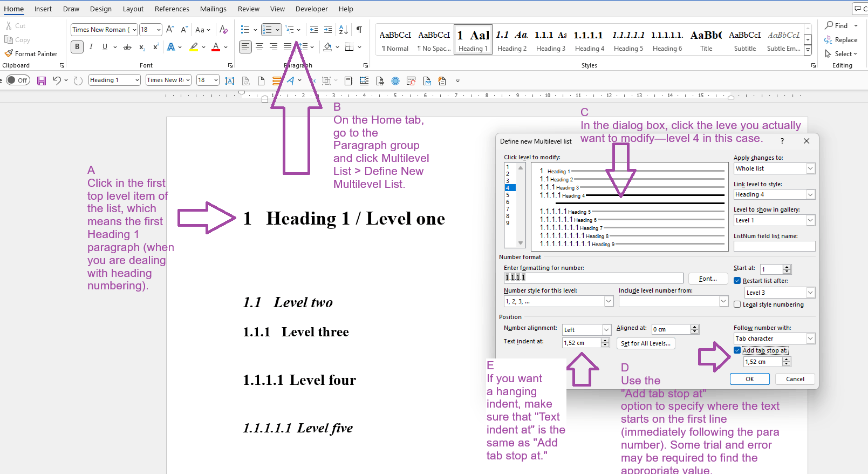This screenshot has height=474, width=868.
Task: Click Set for All Levels... button
Action: pos(646,343)
